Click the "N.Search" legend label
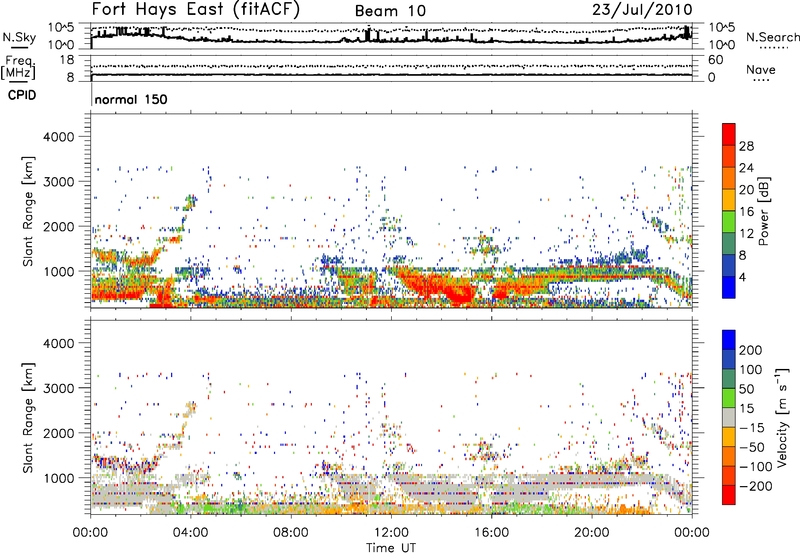 pos(772,37)
